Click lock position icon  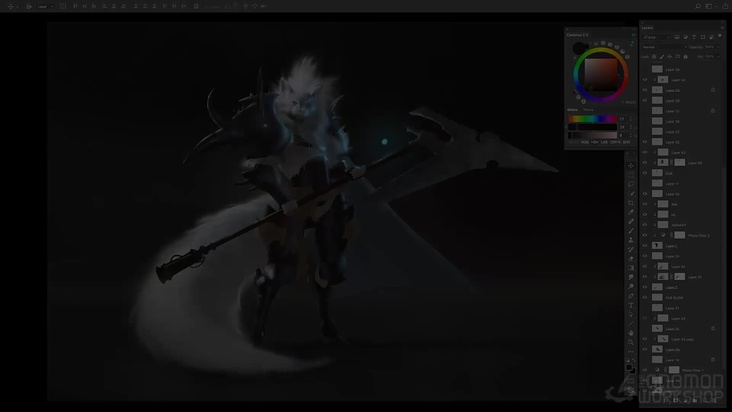[670, 56]
